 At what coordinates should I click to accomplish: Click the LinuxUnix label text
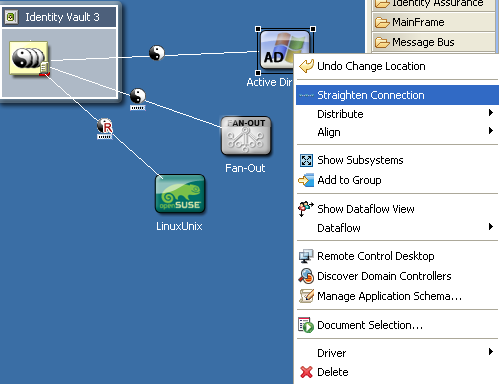click(x=179, y=226)
